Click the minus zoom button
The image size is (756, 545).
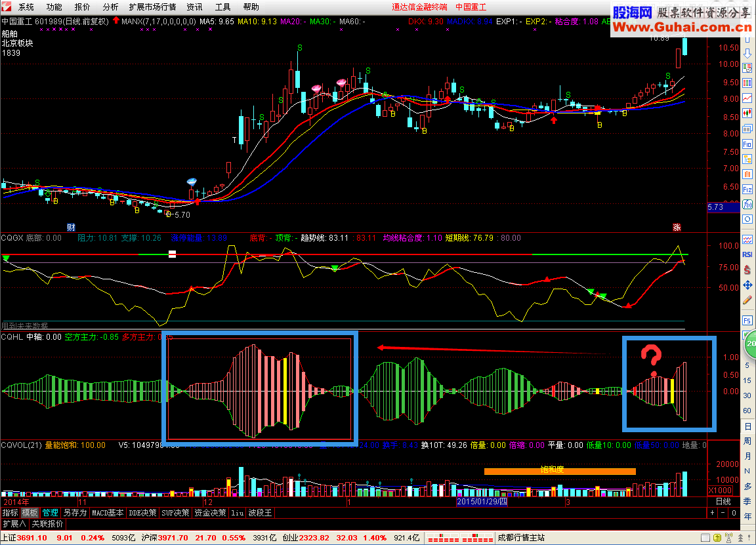[723, 514]
